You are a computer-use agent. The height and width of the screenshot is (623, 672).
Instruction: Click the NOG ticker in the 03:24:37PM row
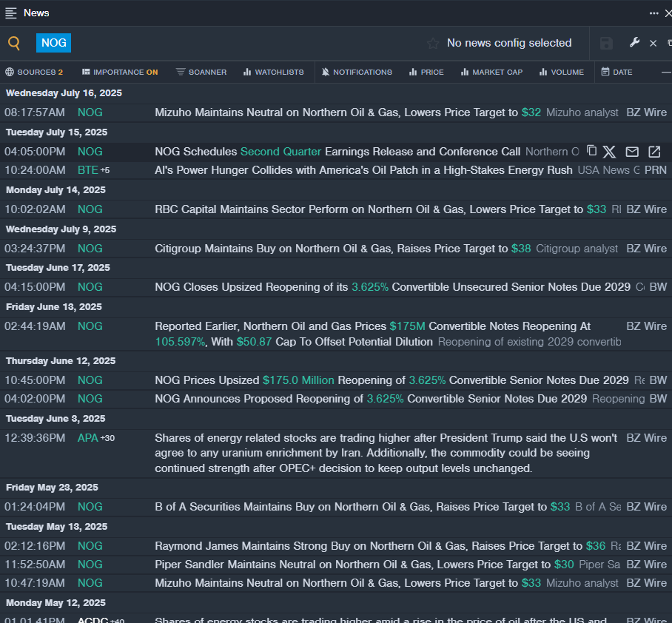click(90, 249)
